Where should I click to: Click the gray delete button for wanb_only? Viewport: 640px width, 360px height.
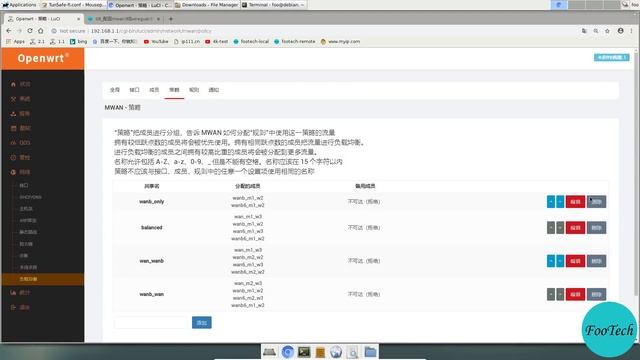coord(596,202)
